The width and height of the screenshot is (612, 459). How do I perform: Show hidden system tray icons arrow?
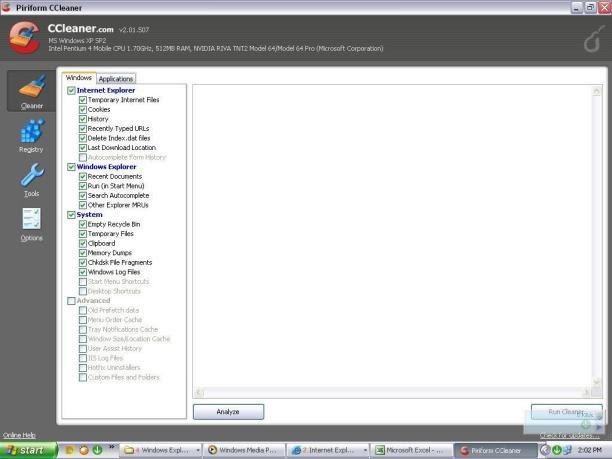pos(545,450)
